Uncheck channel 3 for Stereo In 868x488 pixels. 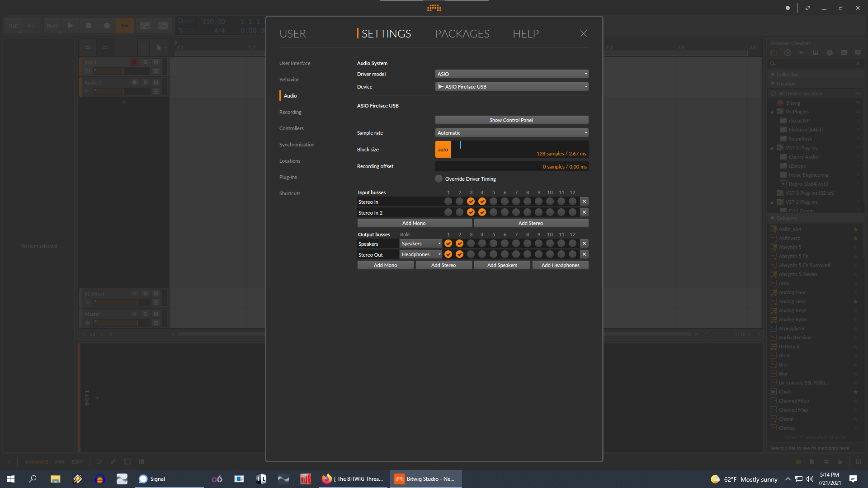point(471,202)
